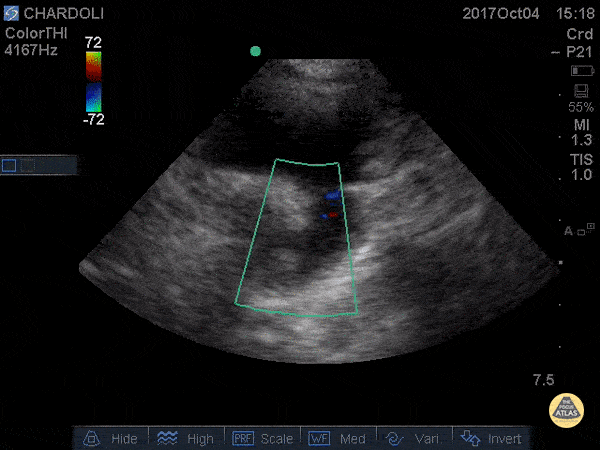Click inside the green color ROI box

coord(297,240)
